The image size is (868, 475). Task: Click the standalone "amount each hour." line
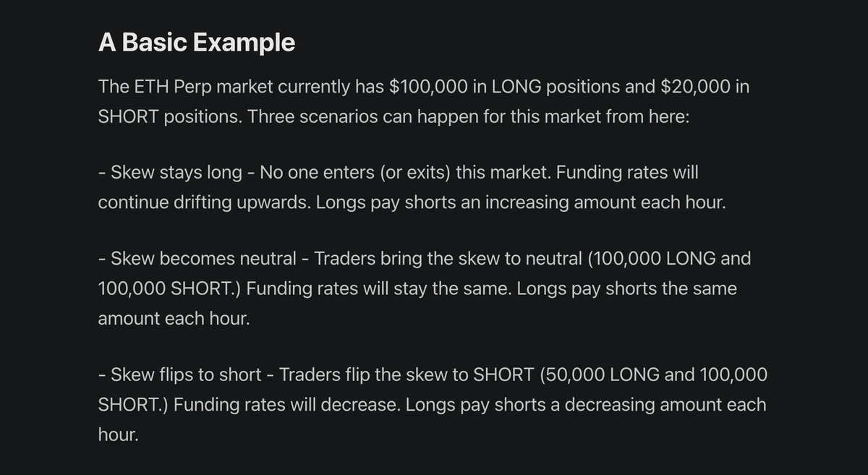click(x=174, y=319)
